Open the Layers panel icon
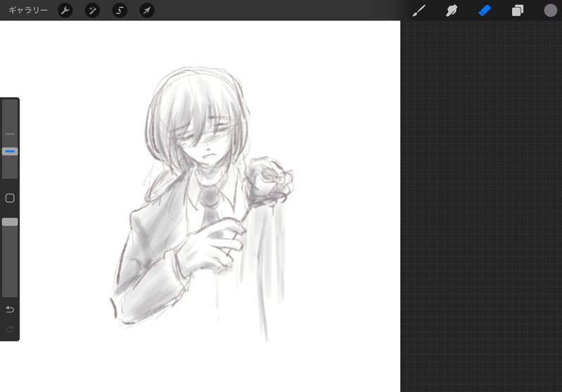Image resolution: width=562 pixels, height=392 pixels. (518, 11)
